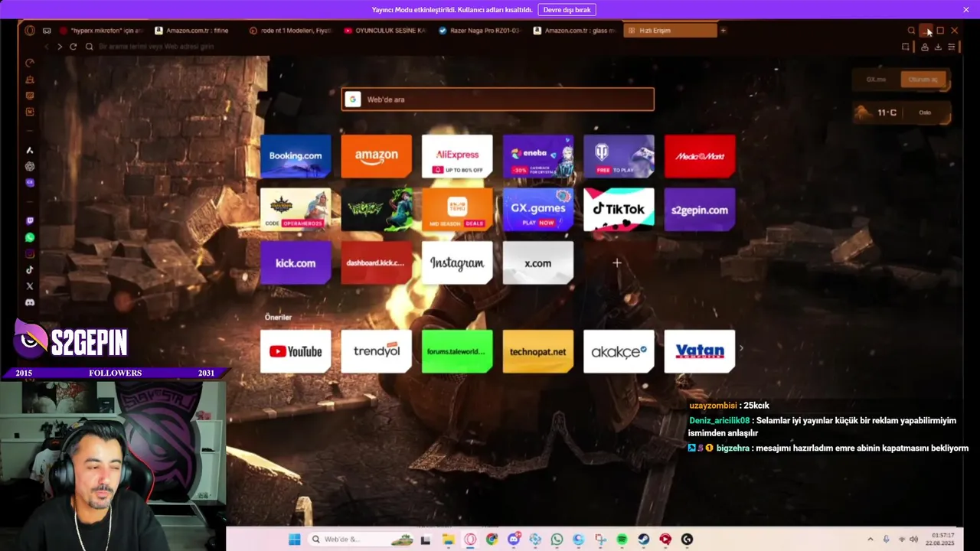
Task: Open the Vatan suggestion tile
Action: click(x=700, y=351)
